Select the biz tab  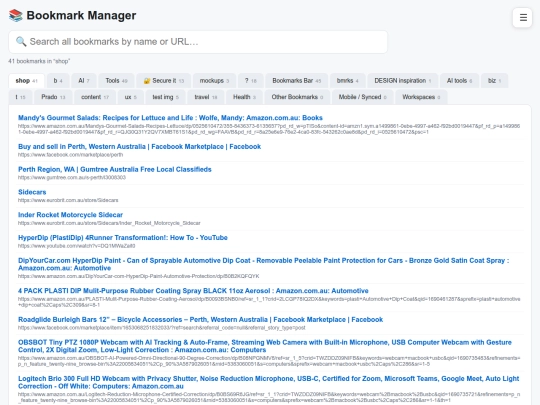tap(494, 81)
